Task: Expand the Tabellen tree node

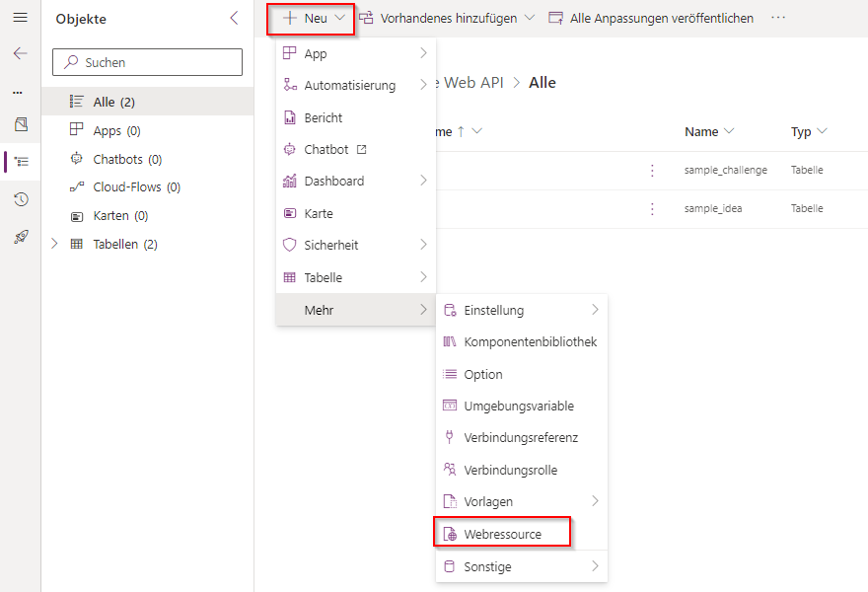Action: (x=54, y=244)
